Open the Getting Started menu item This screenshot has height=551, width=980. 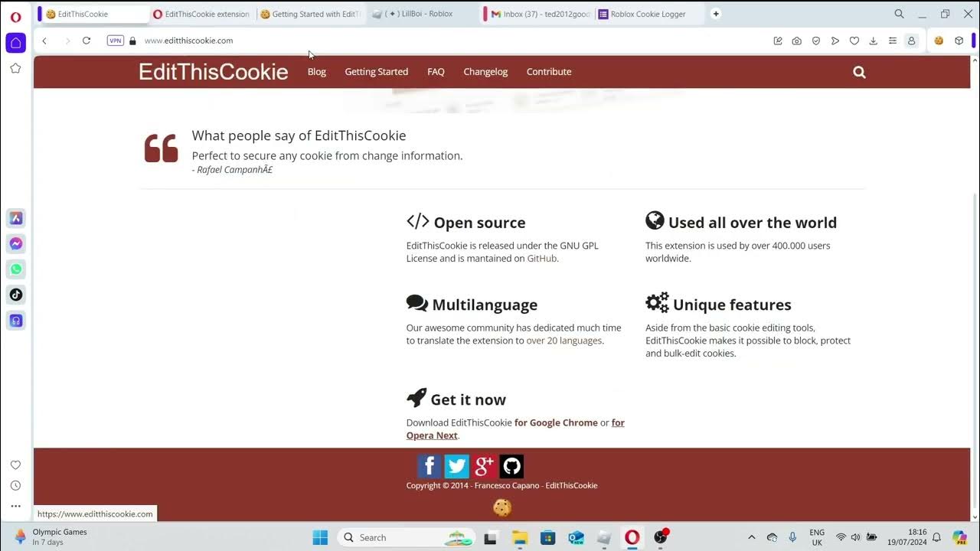pyautogui.click(x=377, y=72)
